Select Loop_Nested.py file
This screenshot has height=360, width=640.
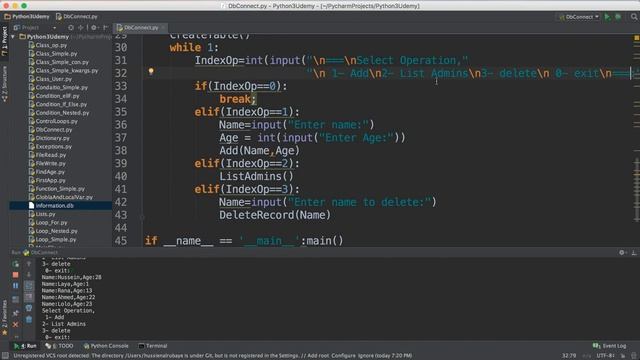(53, 231)
